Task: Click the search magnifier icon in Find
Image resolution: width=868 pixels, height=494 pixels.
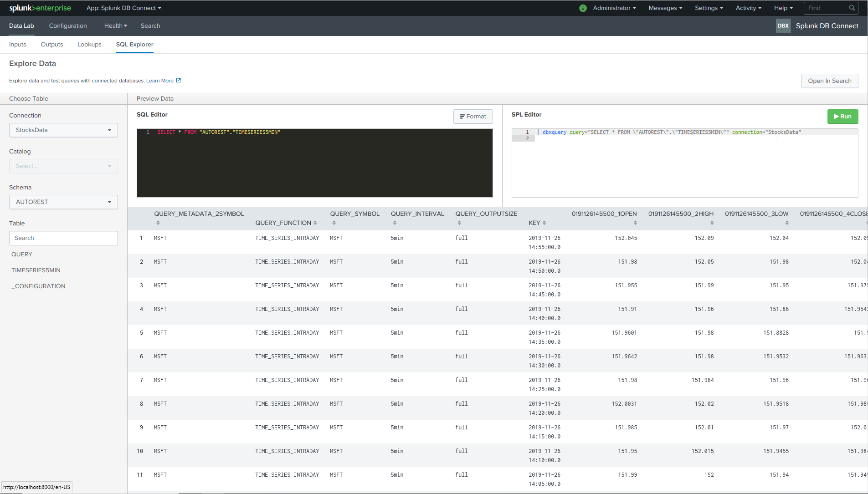Action: pyautogui.click(x=852, y=8)
